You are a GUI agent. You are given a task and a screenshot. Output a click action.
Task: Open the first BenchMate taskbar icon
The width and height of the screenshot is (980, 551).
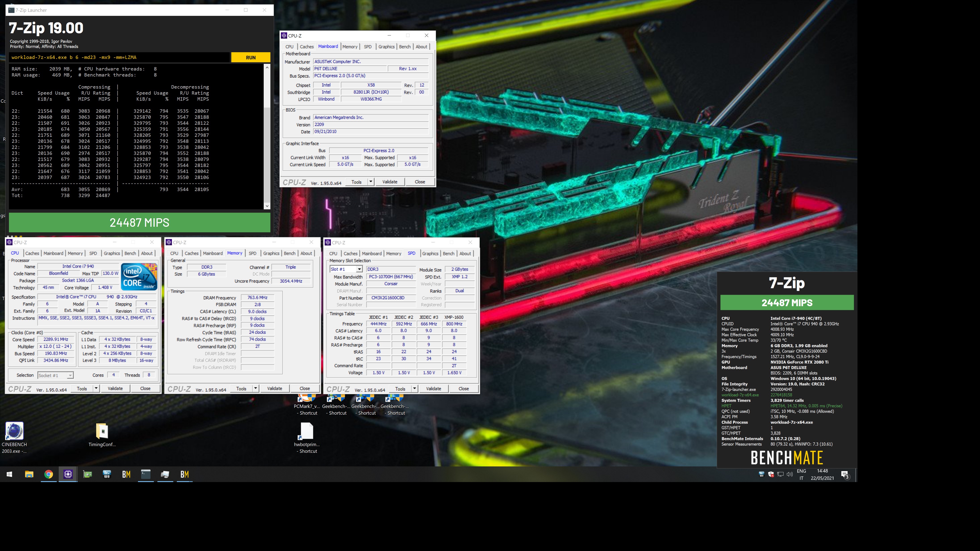tap(126, 474)
